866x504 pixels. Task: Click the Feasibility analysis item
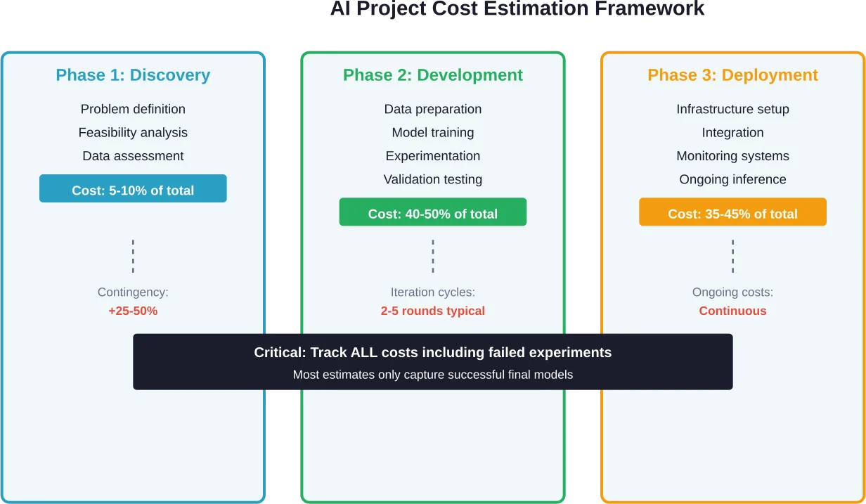(133, 132)
